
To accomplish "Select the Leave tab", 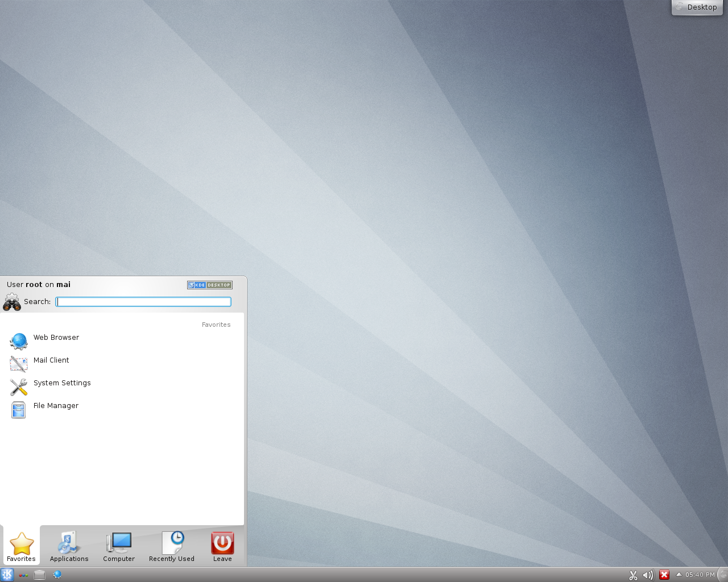I will (x=222, y=547).
